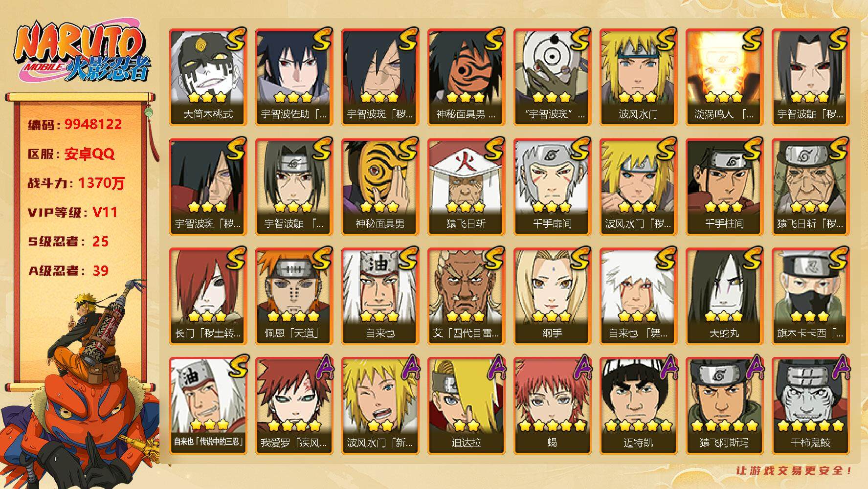Select the 迈特凯 ninja card
Screen dimensions: 868x489
638,406
